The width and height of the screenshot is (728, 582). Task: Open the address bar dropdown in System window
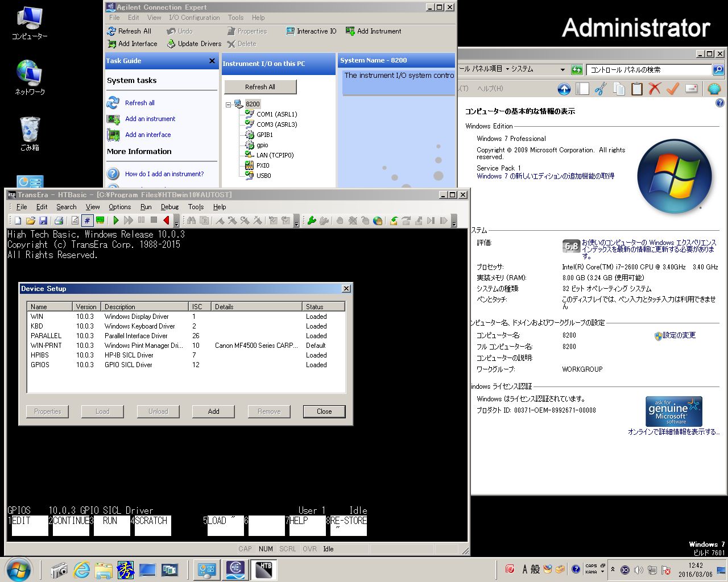click(x=562, y=70)
